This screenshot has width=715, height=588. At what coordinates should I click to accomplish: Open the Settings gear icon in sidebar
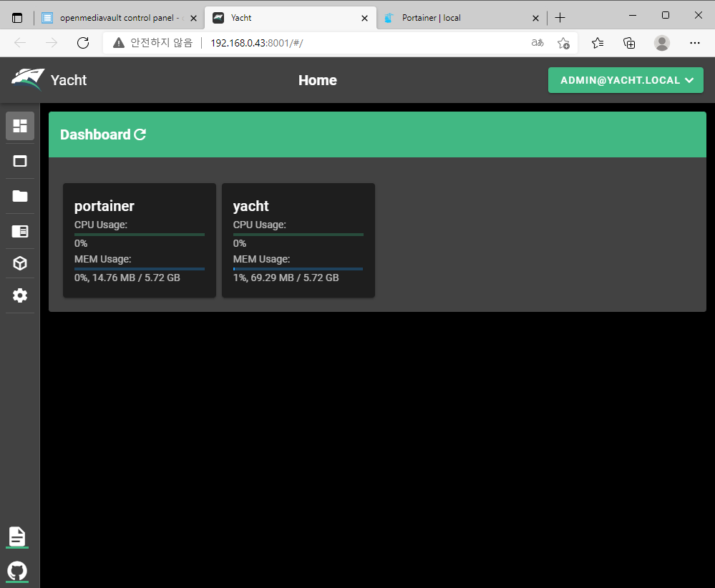(x=20, y=295)
